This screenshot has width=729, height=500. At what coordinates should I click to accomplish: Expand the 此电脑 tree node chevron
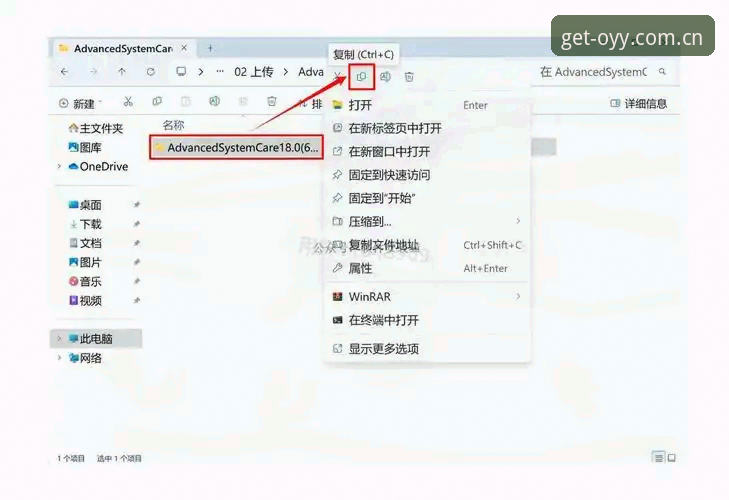(60, 339)
